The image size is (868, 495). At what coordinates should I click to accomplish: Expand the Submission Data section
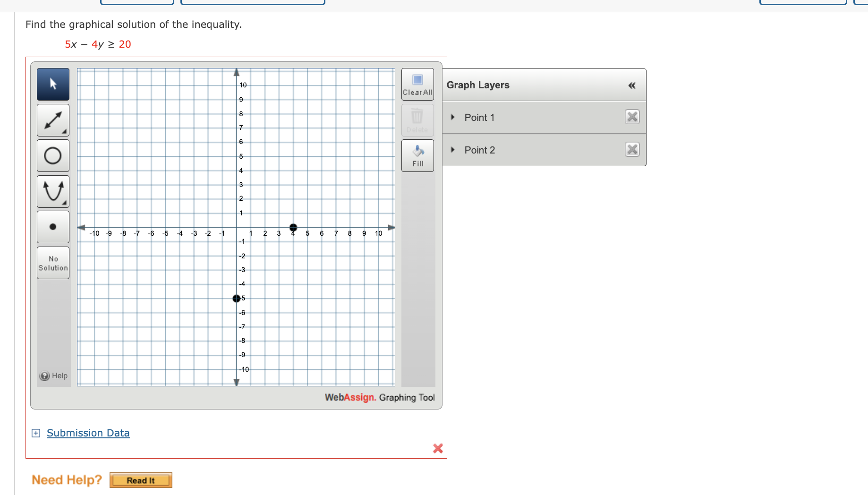36,433
